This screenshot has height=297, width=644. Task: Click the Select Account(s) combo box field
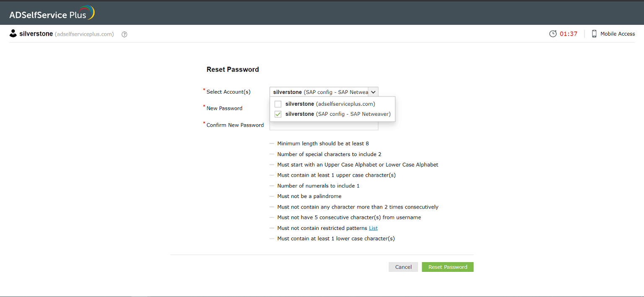click(x=319, y=92)
